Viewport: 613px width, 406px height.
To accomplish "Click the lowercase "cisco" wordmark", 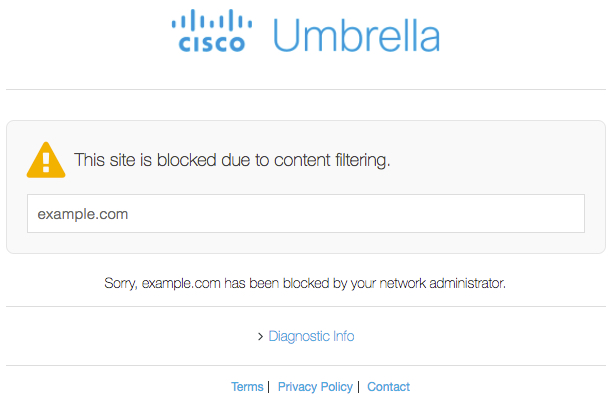I will pos(212,43).
